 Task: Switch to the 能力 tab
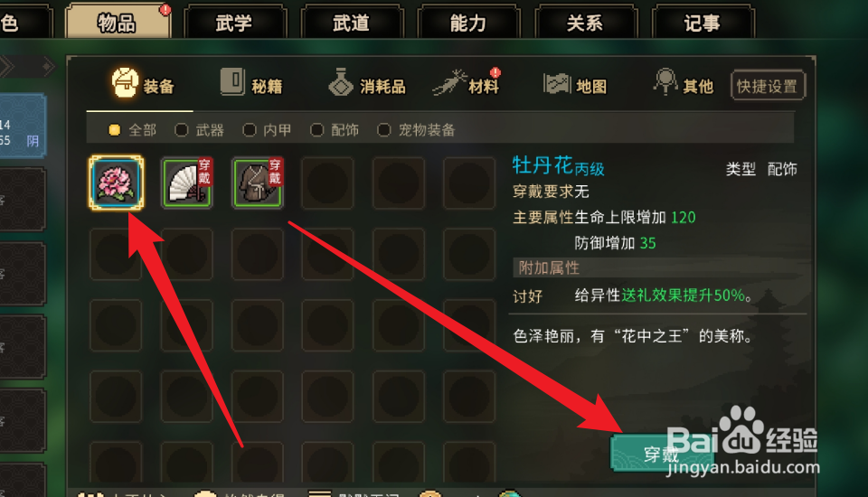point(468,22)
